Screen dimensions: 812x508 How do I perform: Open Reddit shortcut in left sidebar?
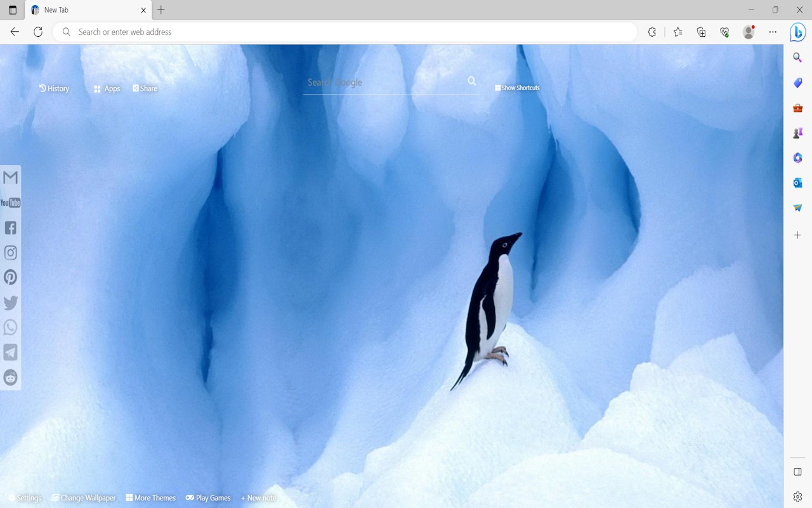point(10,377)
